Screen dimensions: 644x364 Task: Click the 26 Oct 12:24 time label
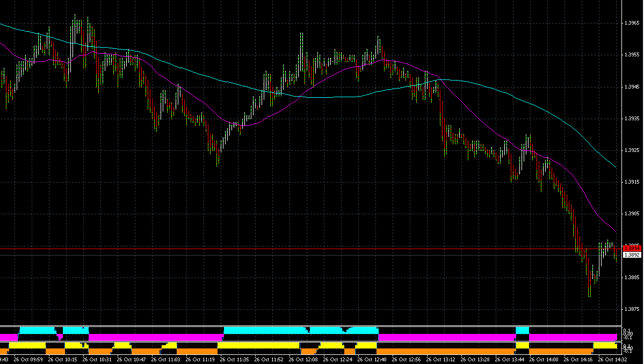pyautogui.click(x=338, y=360)
